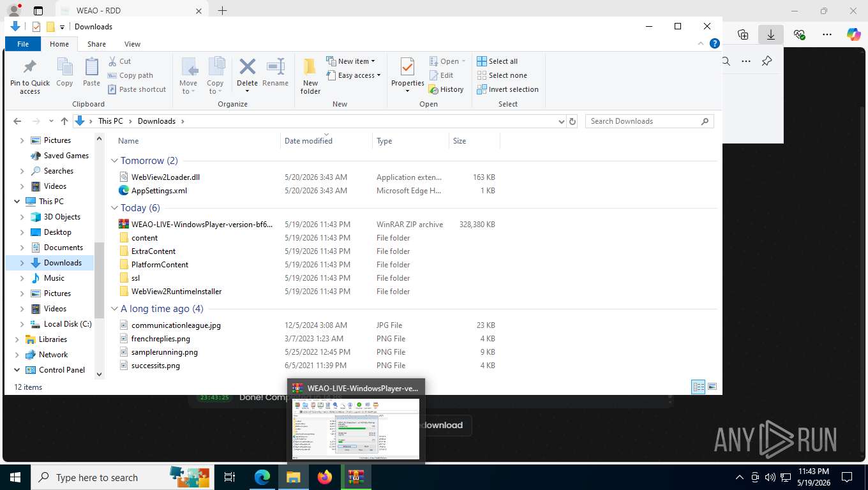Viewport: 868px width, 490px height.
Task: Switch to the View ribbon tab
Action: pyautogui.click(x=132, y=44)
